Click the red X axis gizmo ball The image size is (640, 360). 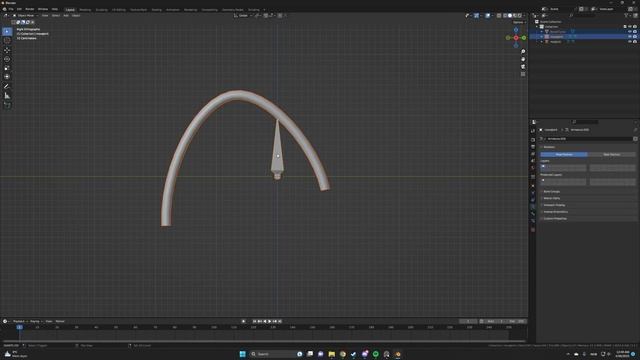[x=516, y=38]
